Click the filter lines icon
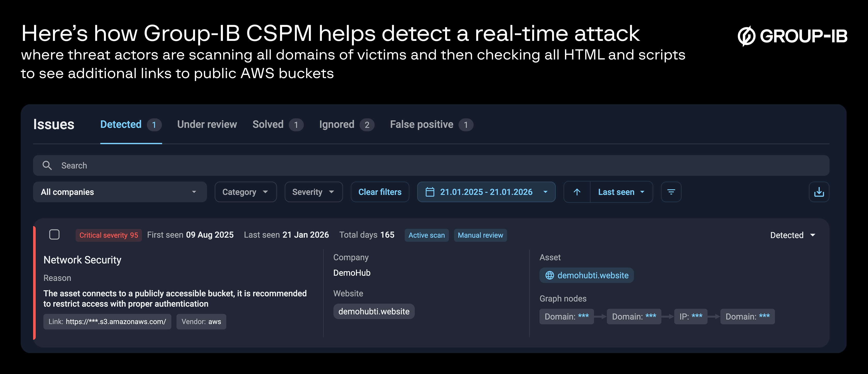 (671, 192)
